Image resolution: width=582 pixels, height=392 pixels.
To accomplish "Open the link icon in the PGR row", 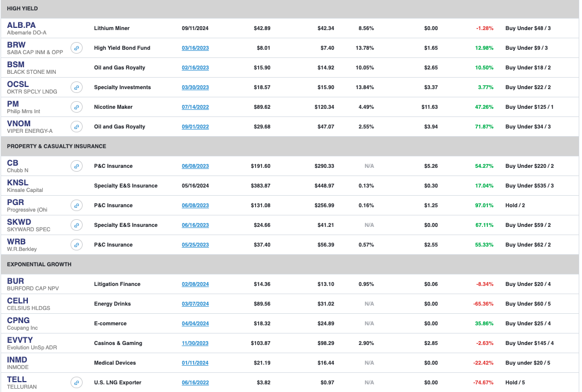I will pyautogui.click(x=77, y=205).
